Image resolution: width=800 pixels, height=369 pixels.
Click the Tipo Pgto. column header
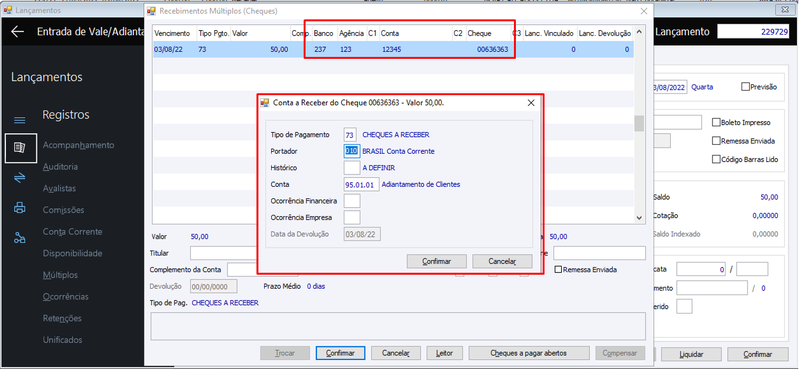tap(213, 33)
